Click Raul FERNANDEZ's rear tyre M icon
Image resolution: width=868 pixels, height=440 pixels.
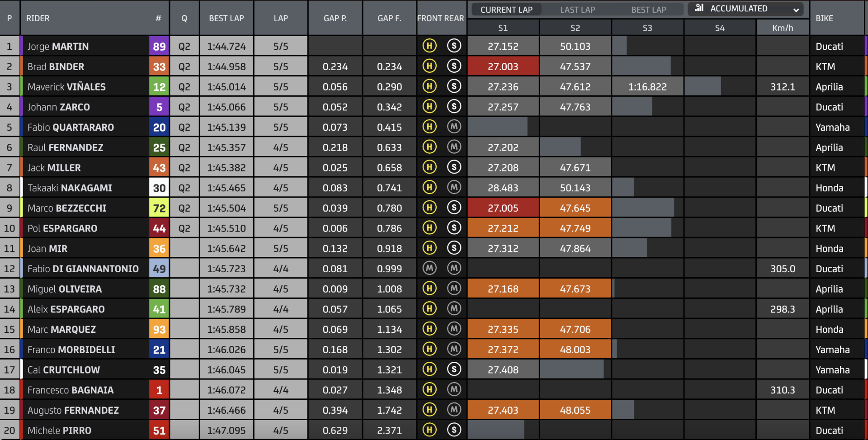tap(454, 147)
